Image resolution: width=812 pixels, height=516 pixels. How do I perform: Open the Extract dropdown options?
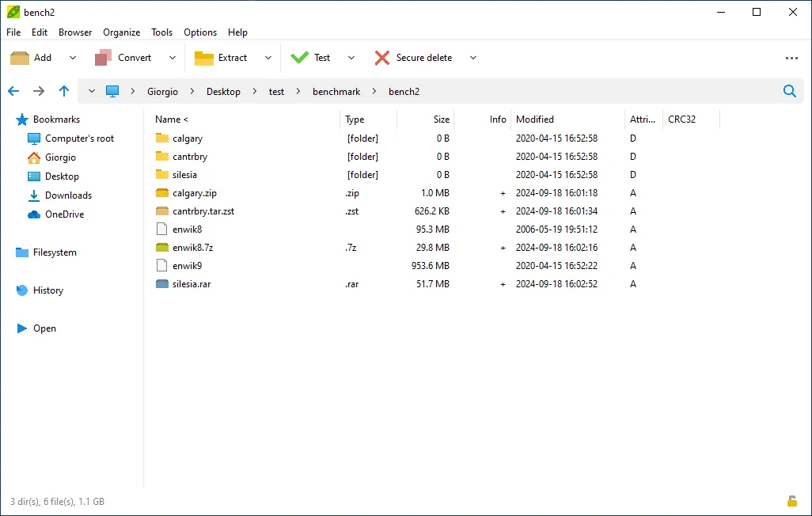[x=268, y=57]
